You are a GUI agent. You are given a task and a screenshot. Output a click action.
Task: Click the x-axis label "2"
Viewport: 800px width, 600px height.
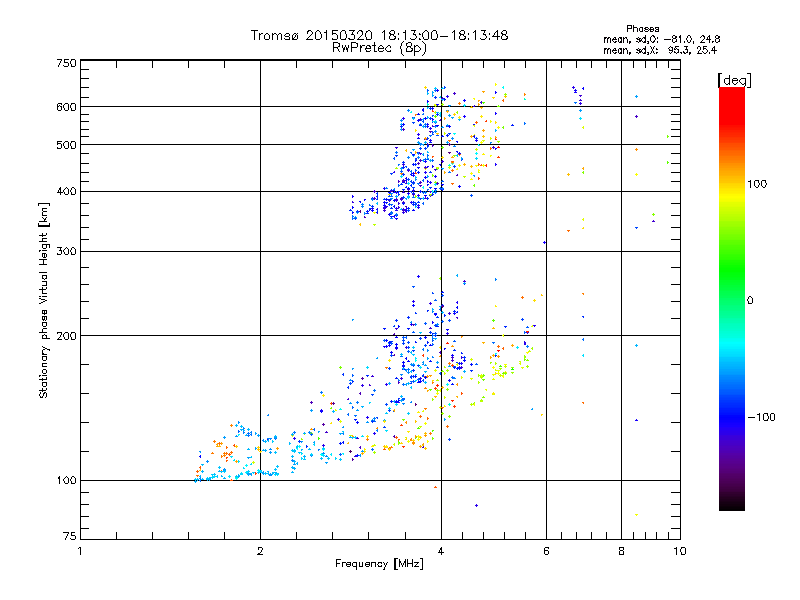click(x=260, y=551)
